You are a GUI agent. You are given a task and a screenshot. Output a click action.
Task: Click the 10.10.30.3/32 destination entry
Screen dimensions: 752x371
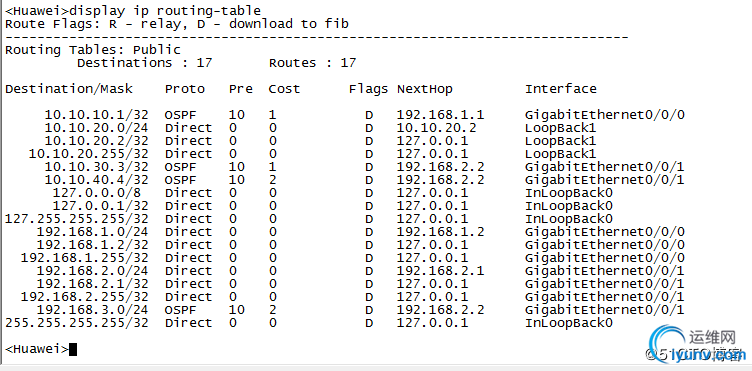coord(96,167)
